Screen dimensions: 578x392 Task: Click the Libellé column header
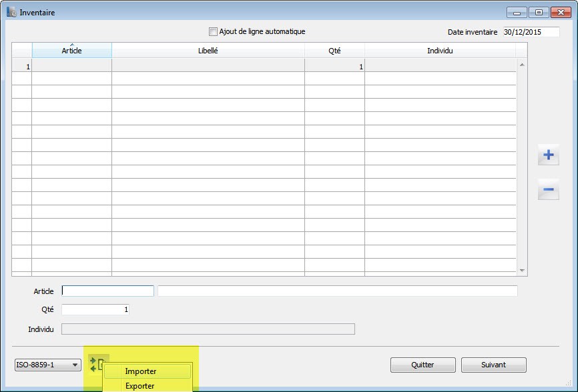(x=208, y=51)
